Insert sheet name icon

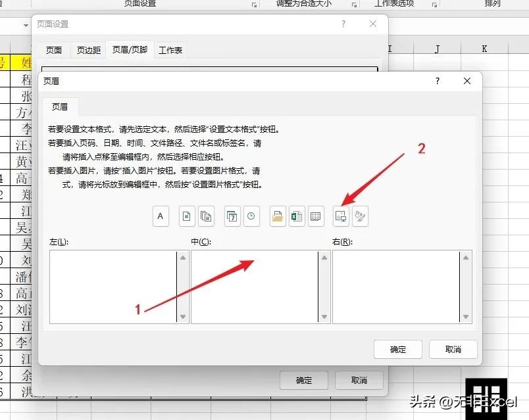[x=316, y=216]
